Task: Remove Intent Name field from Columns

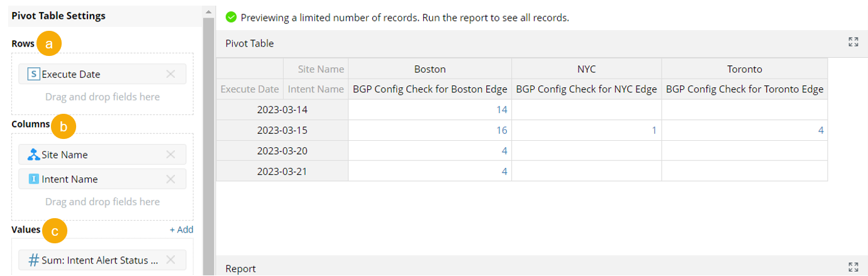Action: 170,179
